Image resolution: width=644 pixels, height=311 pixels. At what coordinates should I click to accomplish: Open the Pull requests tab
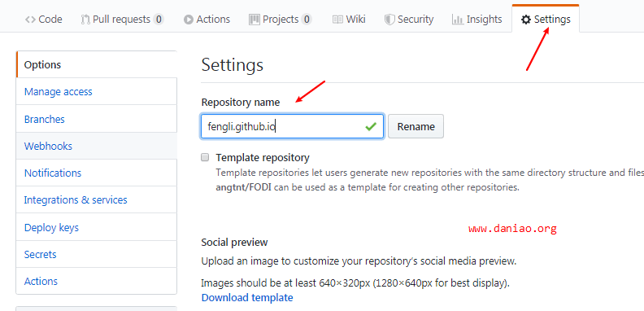123,20
